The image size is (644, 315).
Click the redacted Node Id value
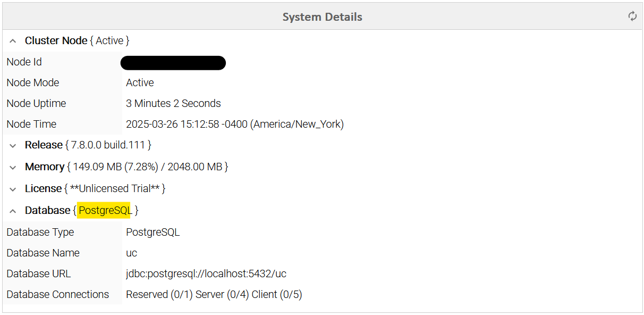173,63
